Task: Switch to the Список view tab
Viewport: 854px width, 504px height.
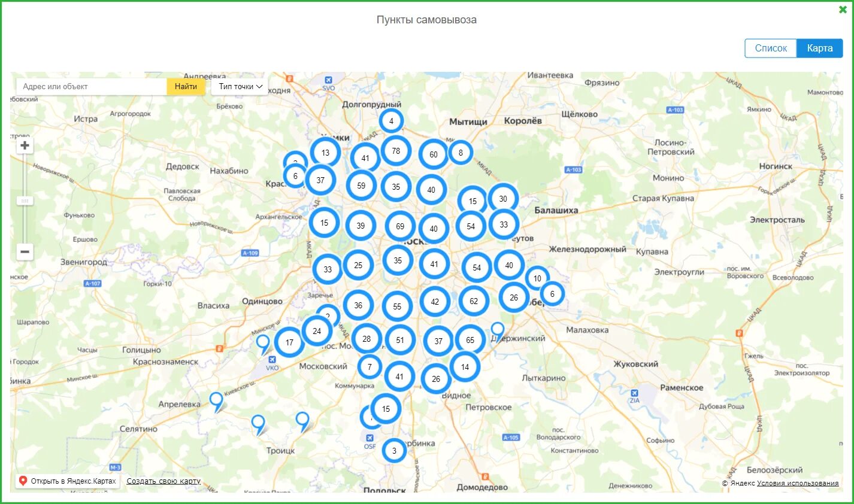Action: (x=771, y=48)
